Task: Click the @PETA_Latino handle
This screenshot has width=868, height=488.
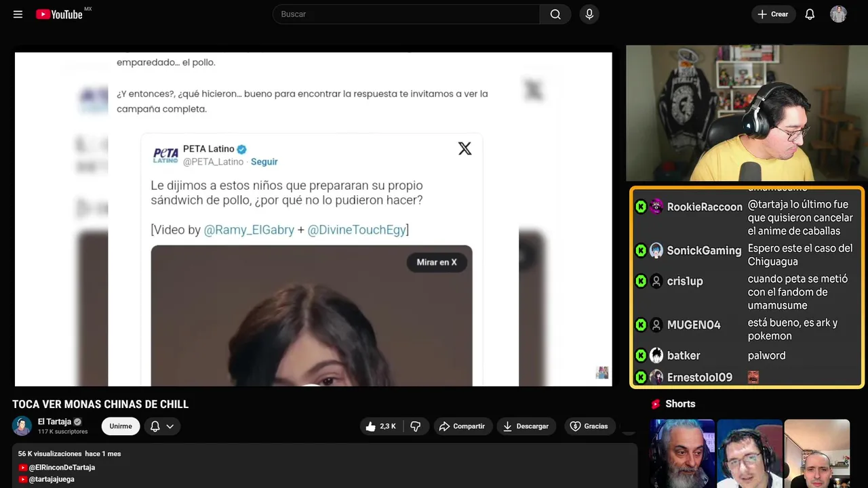Action: (213, 162)
